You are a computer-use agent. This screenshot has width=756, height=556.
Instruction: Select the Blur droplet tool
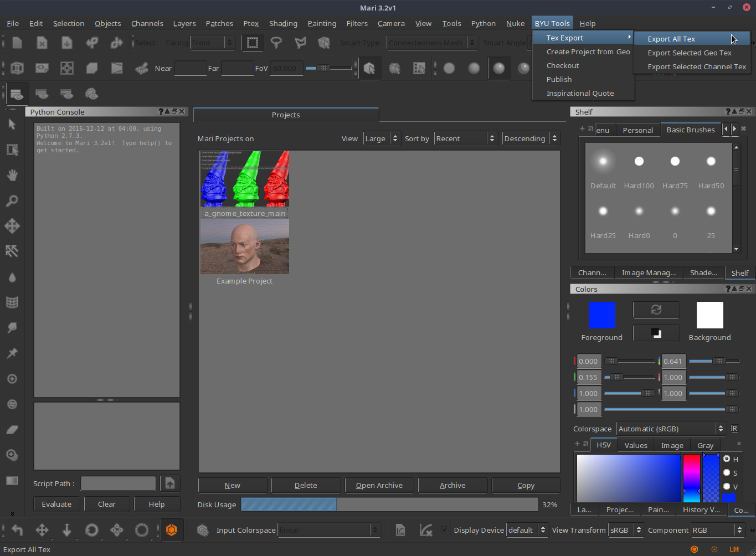click(12, 277)
